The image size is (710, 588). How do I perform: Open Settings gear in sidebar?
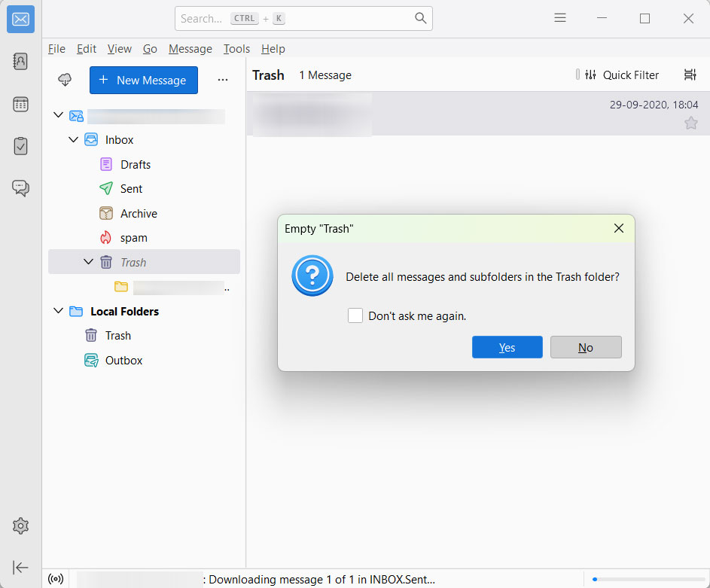pos(20,526)
